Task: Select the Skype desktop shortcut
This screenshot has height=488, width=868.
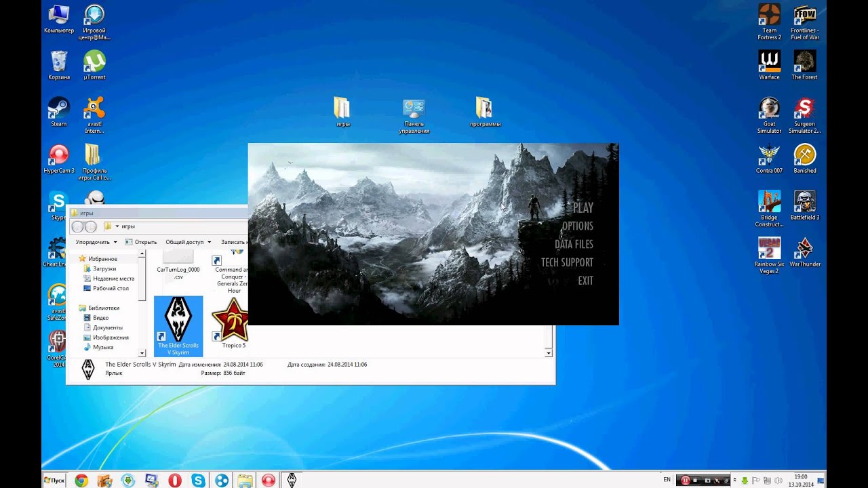Action: pyautogui.click(x=58, y=205)
